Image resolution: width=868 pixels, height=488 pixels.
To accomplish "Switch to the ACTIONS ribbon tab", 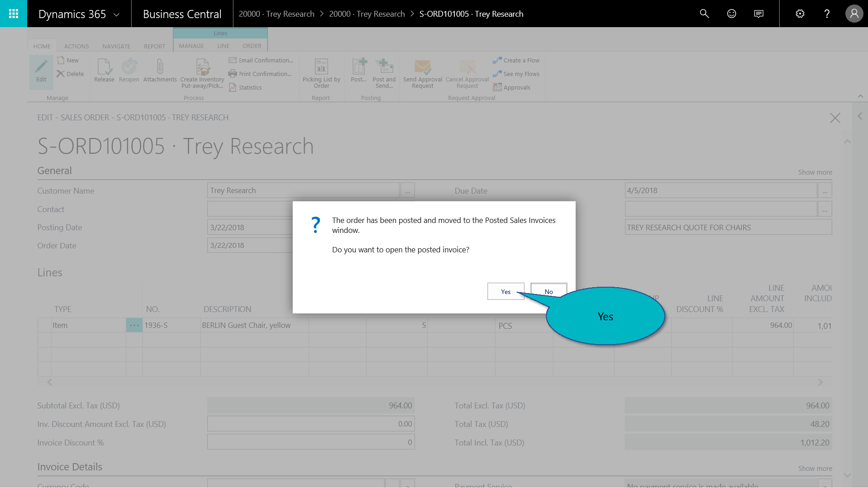I will pos(76,46).
